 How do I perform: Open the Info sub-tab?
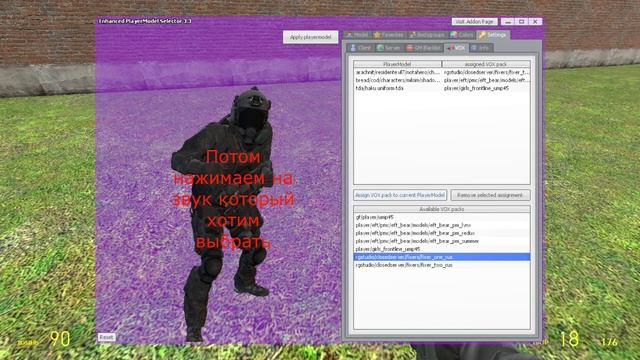coord(481,48)
